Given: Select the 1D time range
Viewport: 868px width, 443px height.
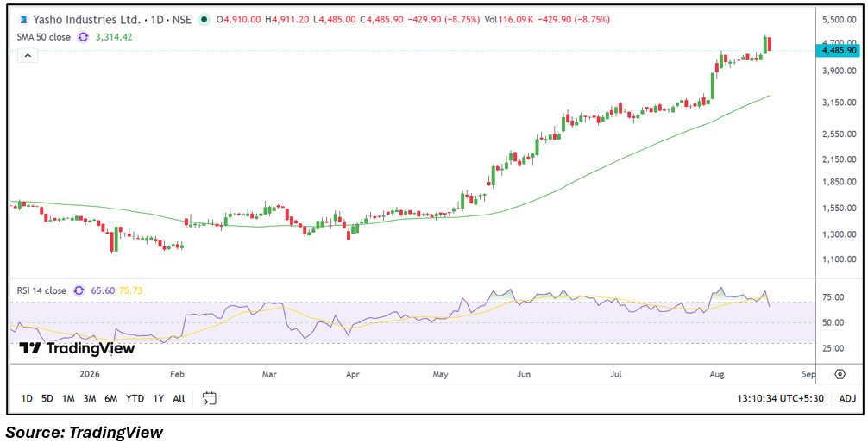Looking at the screenshot, I should 27,398.
